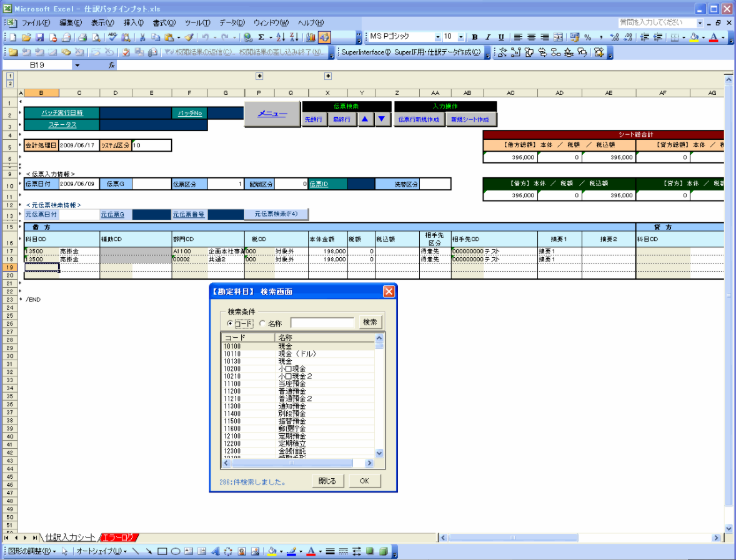Click the Percent Style icon
Screen dimensions: 736x560
point(587,37)
